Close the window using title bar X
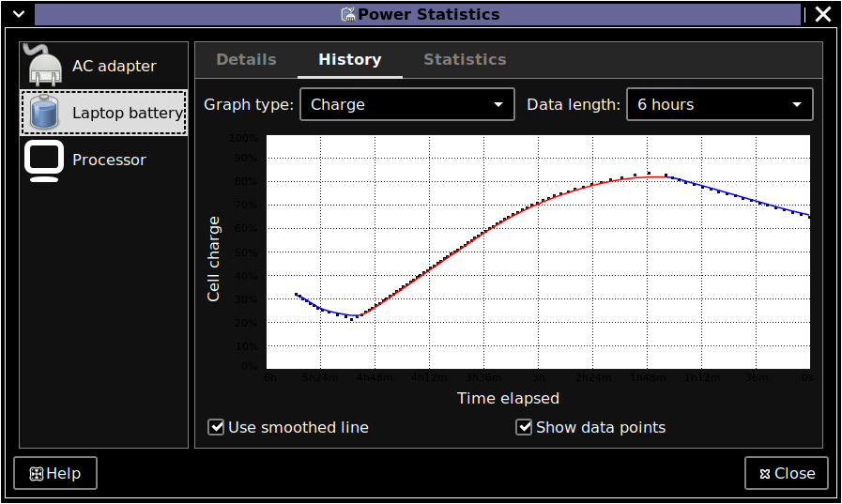 pos(822,14)
